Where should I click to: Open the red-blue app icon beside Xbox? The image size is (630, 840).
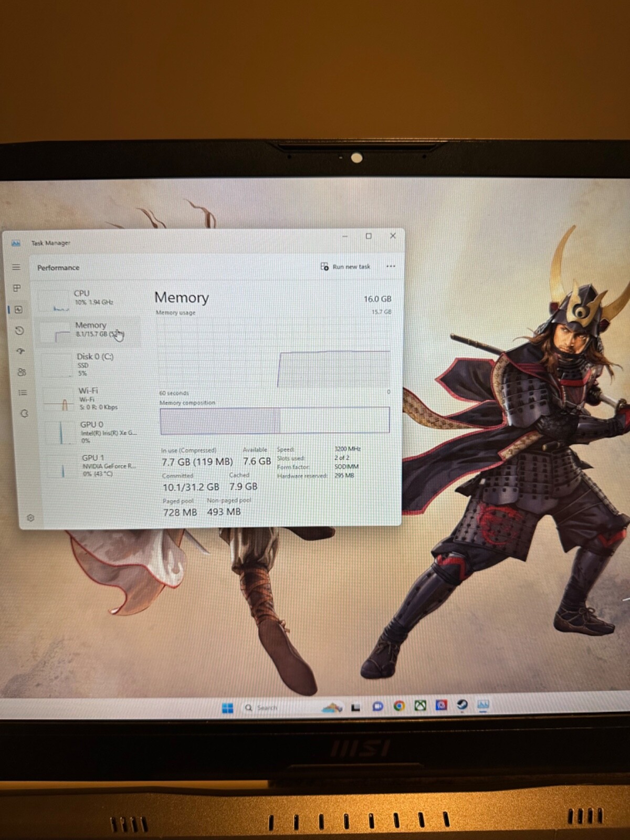click(x=441, y=705)
